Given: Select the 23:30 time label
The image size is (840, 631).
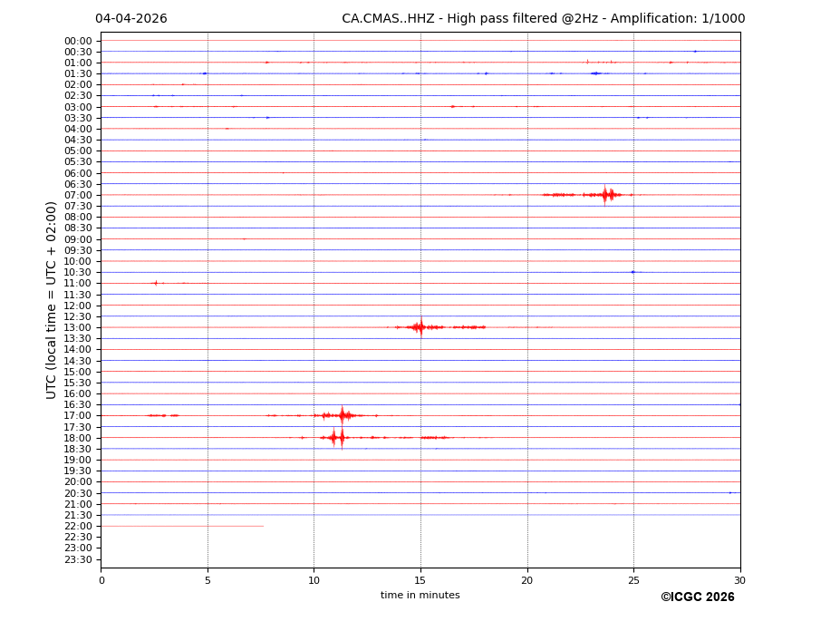Looking at the screenshot, I should pyautogui.click(x=78, y=559).
